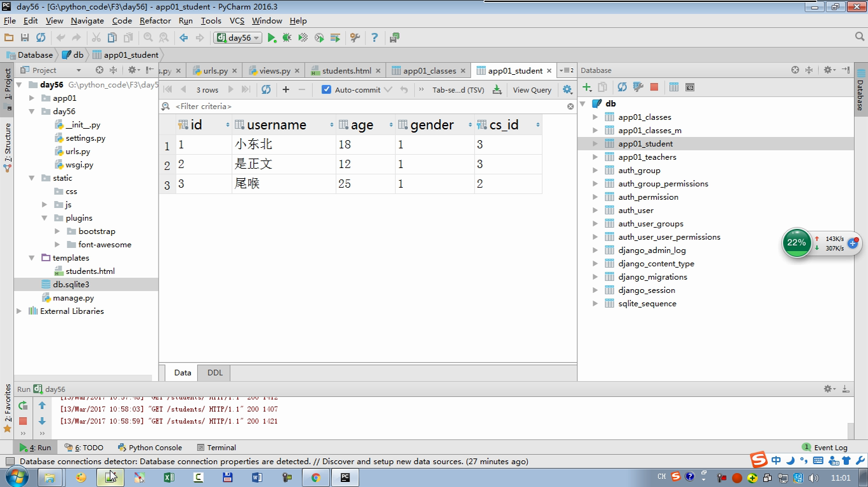Switch to the DDL tab
Viewport: 868px width, 487px height.
(x=214, y=373)
